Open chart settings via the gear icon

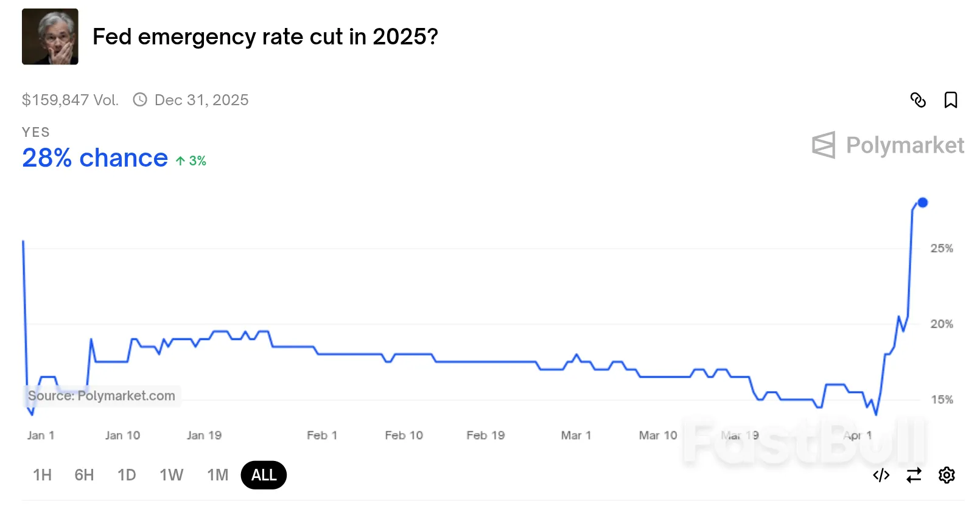tap(946, 475)
